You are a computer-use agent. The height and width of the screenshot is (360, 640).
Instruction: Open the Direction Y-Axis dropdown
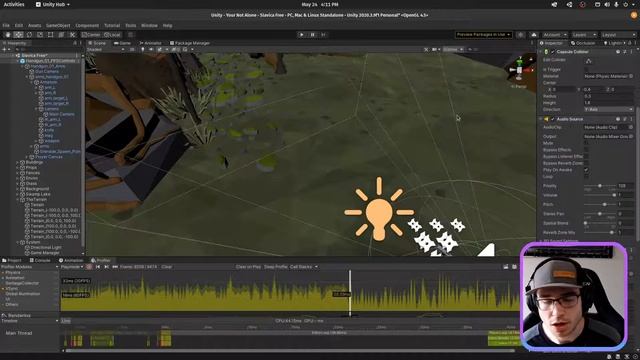608,109
